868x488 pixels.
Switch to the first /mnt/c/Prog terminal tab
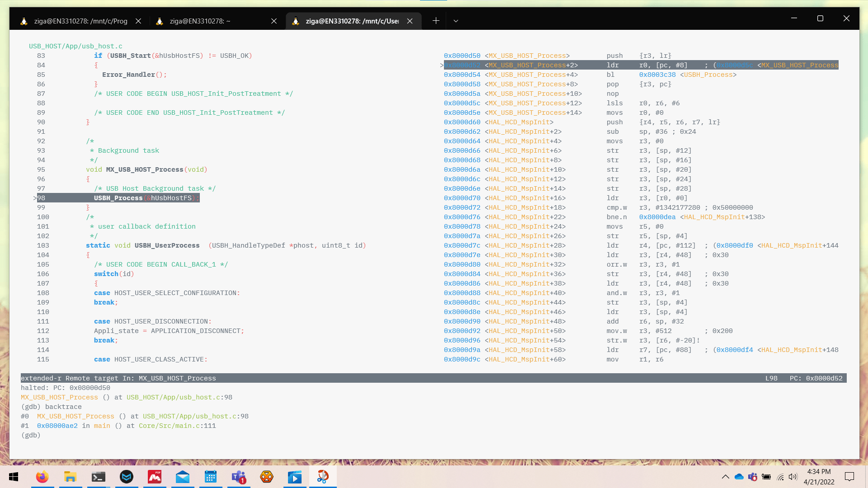[80, 21]
